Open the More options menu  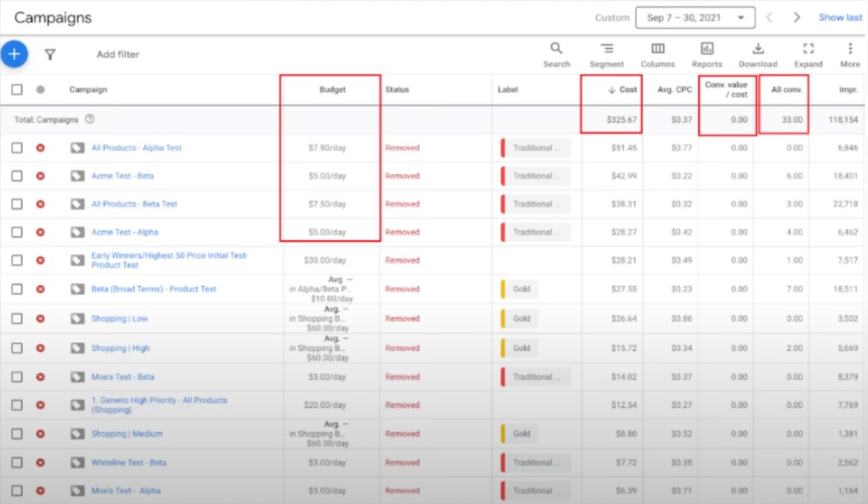coord(850,49)
